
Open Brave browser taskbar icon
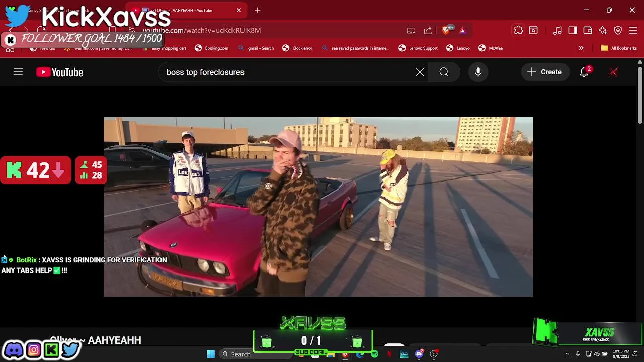coord(345,354)
